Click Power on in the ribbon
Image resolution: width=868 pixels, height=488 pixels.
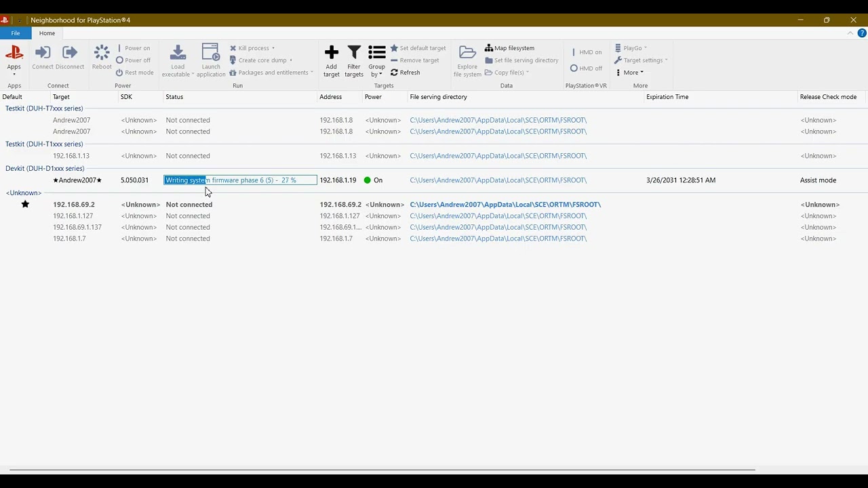pyautogui.click(x=133, y=48)
